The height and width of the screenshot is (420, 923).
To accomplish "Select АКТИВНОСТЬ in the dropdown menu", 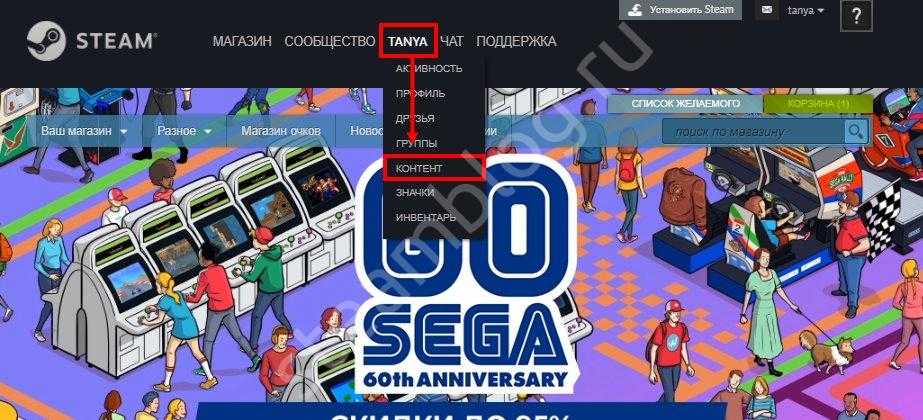I will point(429,69).
